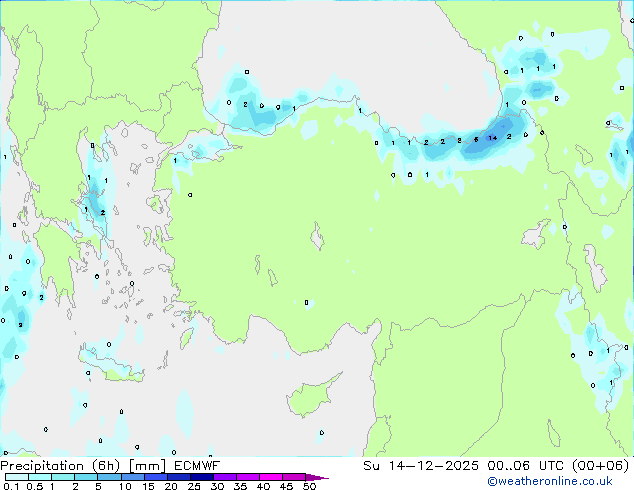634x490 pixels.
Task: Select the 2–5 mm legend color swatch
Action: [86, 477]
